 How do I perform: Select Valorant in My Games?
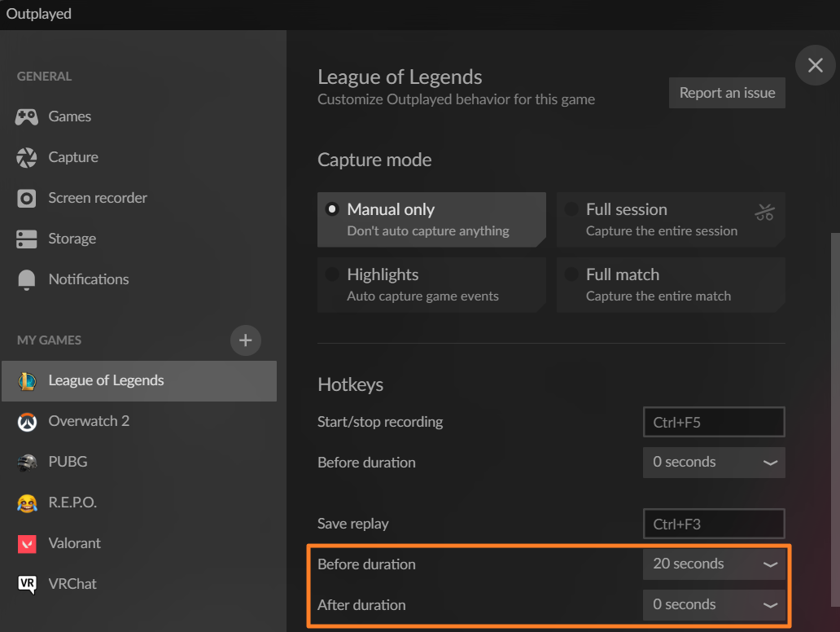(139, 543)
